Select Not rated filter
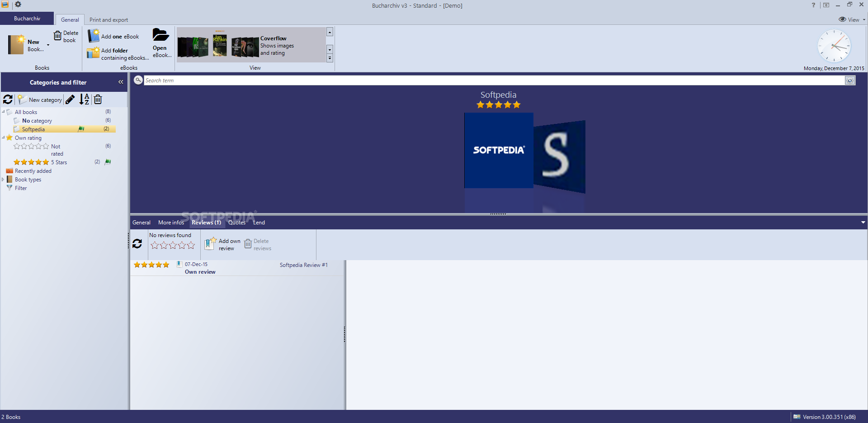 (x=39, y=150)
